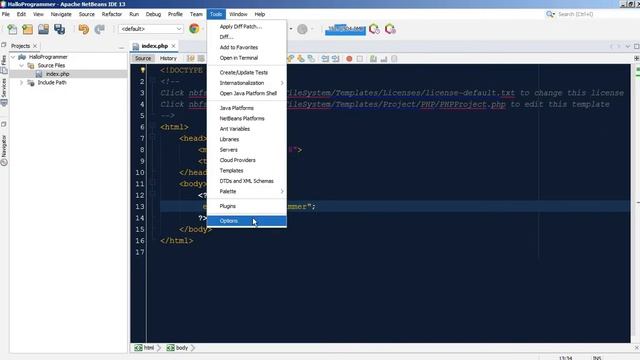The image size is (640, 360).
Task: Click the Open Project toolbar icon
Action: pos(43,29)
